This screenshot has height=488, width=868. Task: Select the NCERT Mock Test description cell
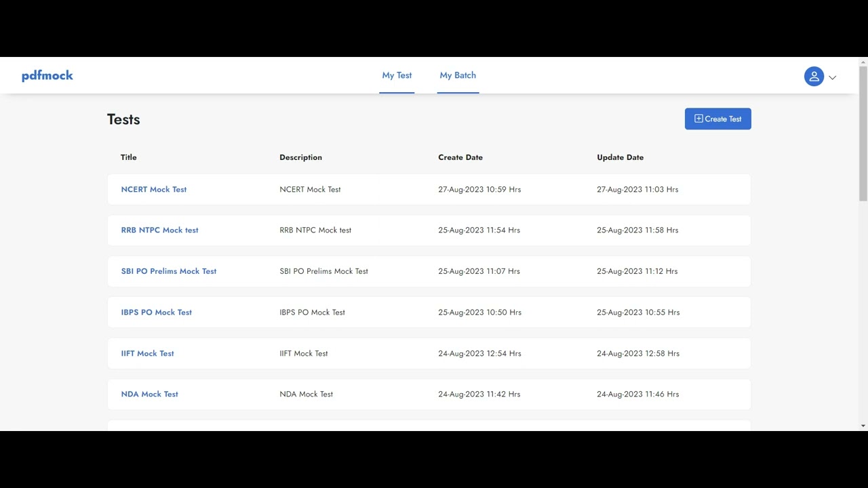[x=310, y=189]
